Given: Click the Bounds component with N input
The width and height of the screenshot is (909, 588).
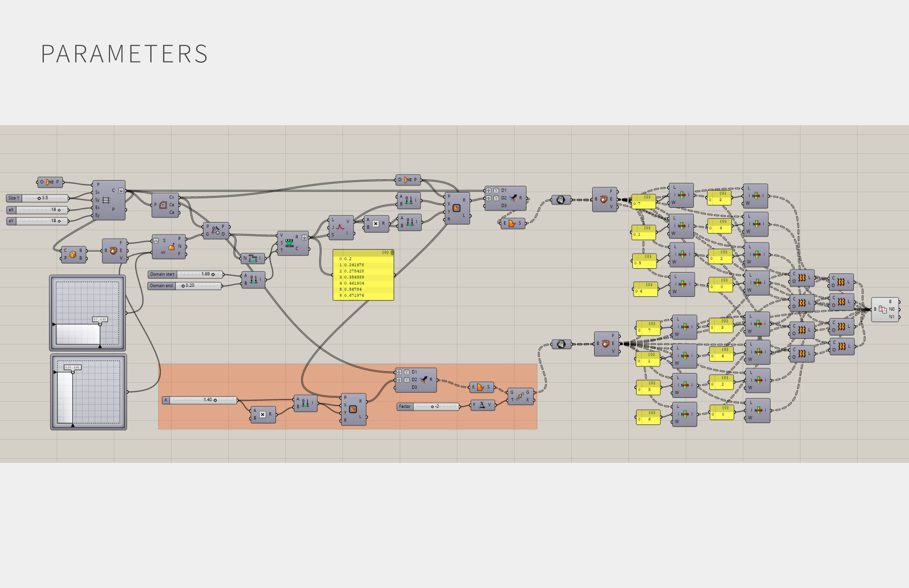Looking at the screenshot, I should coord(253,259).
